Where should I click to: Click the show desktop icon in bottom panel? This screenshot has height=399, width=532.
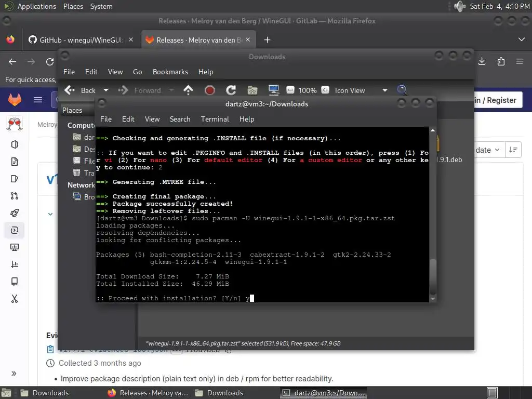click(x=6, y=393)
